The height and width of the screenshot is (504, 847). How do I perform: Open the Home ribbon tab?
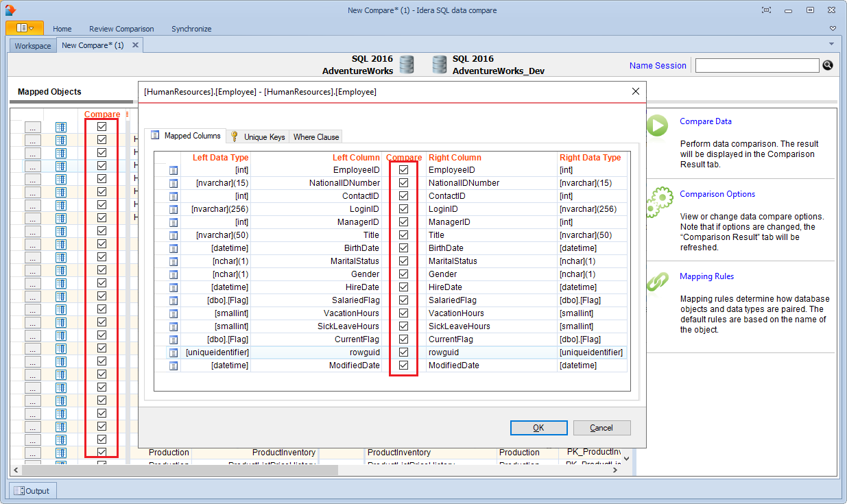point(62,29)
